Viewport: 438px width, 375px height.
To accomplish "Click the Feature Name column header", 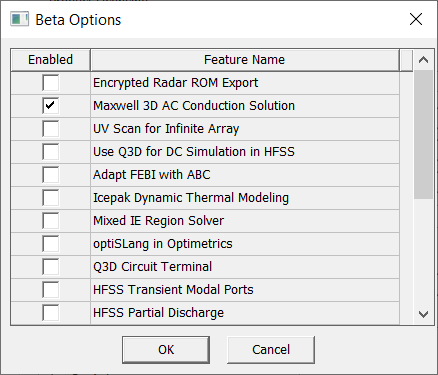I will click(x=245, y=60).
